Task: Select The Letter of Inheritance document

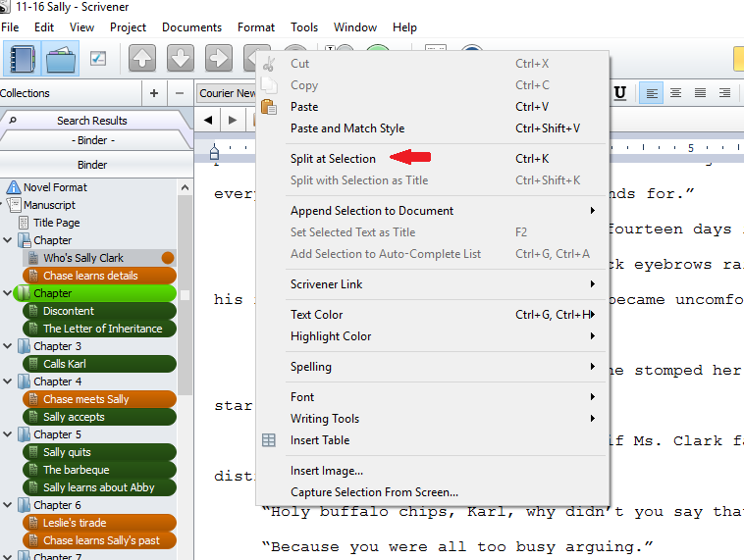Action: (x=99, y=329)
